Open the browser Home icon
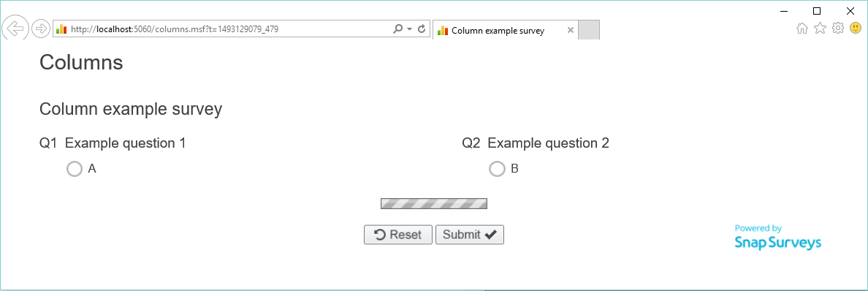Viewport: 868px width, 291px height. (802, 29)
